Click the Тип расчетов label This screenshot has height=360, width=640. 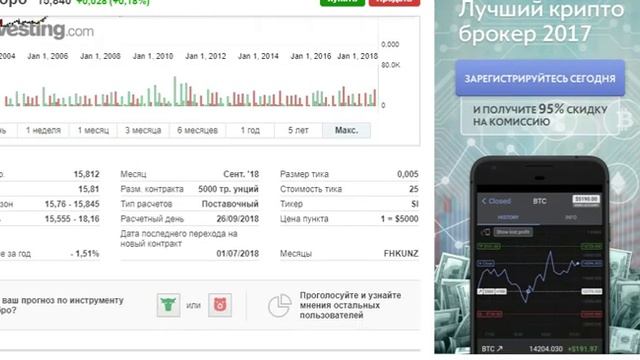pyautogui.click(x=146, y=204)
